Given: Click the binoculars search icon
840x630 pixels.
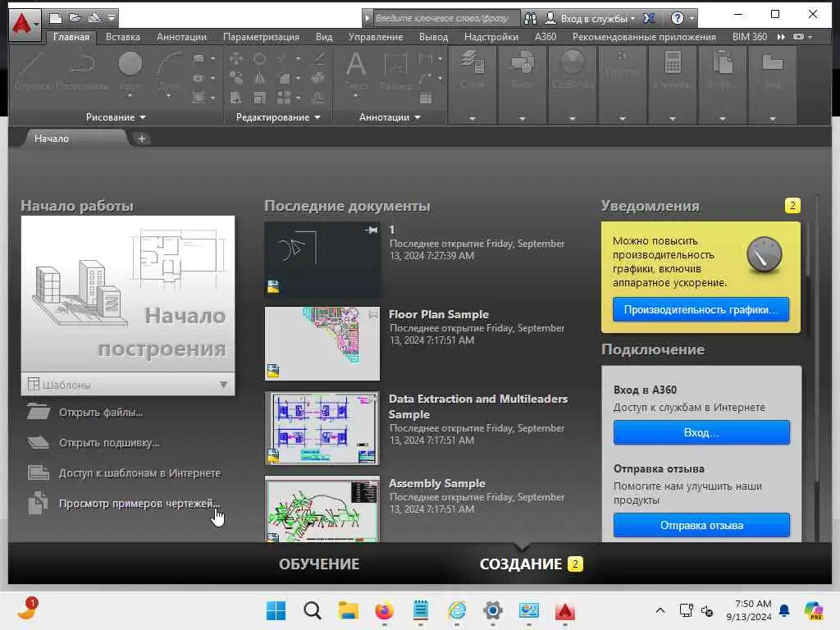Looking at the screenshot, I should 531,18.
